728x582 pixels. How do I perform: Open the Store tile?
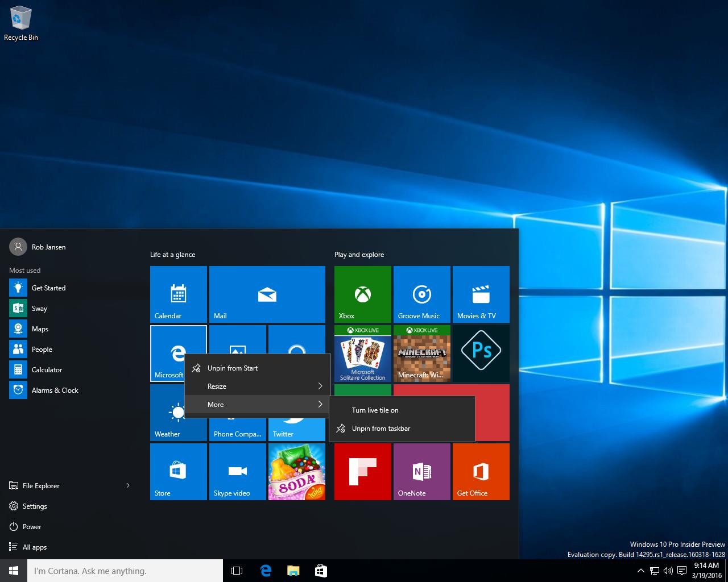(179, 472)
